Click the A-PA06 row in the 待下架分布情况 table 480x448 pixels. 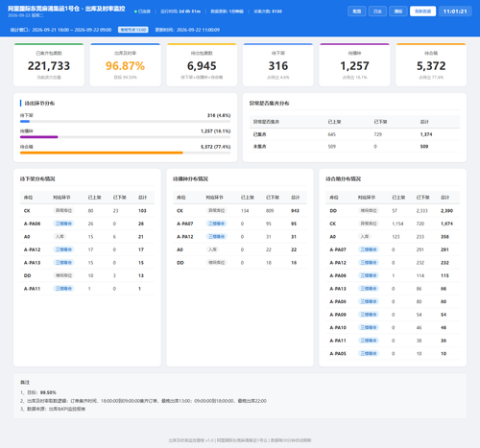pyautogui.click(x=87, y=224)
